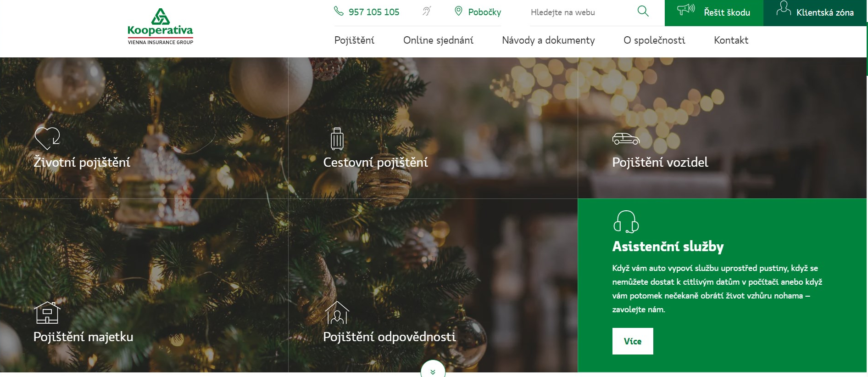The width and height of the screenshot is (868, 377).
Task: Open the Pojištění odpovědnosti tile
Action: pyautogui.click(x=433, y=286)
